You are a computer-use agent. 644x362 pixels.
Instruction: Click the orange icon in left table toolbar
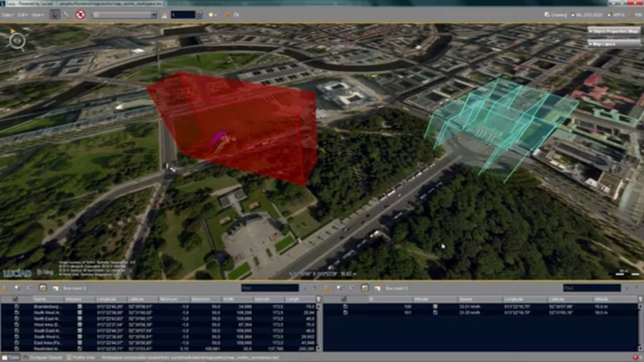tap(5, 288)
